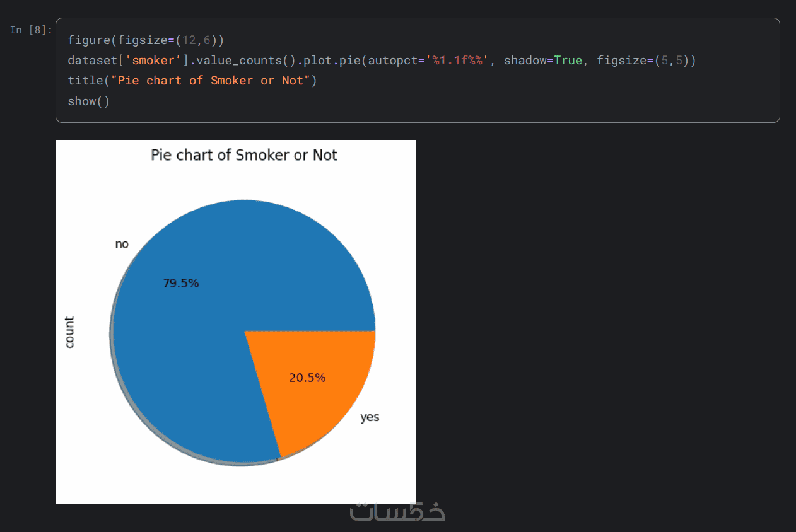Click the In [8] cell prompt label
Image resolution: width=796 pixels, height=532 pixels.
point(31,30)
